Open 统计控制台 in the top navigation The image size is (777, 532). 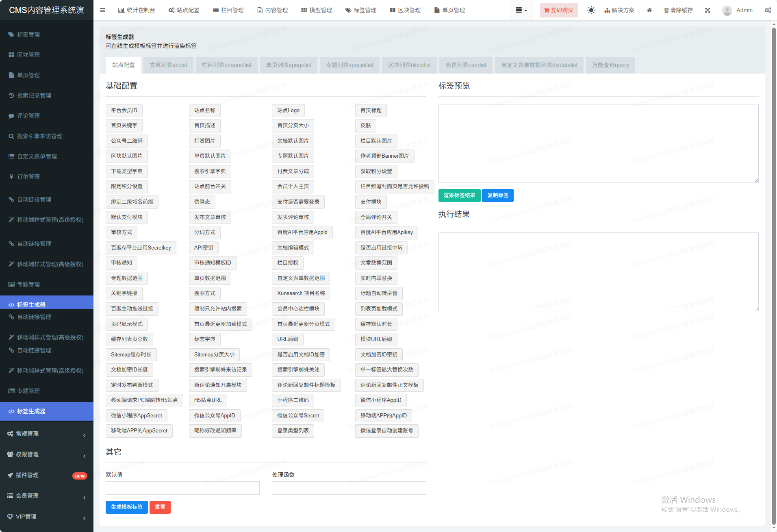coord(137,10)
